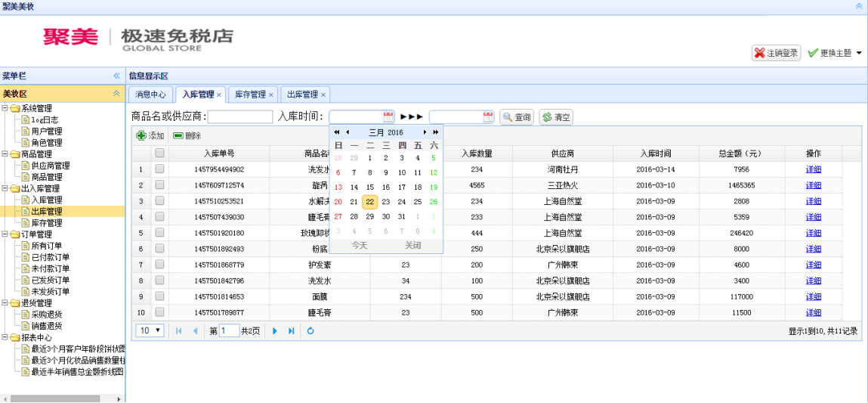Viewport: 868px width, 403px height.
Task: Open the page size dropdown showing 10
Action: pyautogui.click(x=150, y=331)
